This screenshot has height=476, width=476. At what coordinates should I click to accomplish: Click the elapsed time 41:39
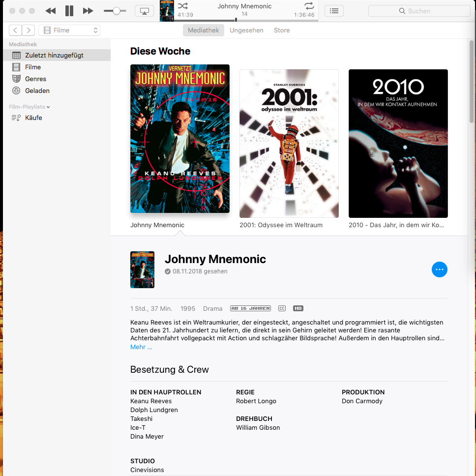pyautogui.click(x=185, y=15)
